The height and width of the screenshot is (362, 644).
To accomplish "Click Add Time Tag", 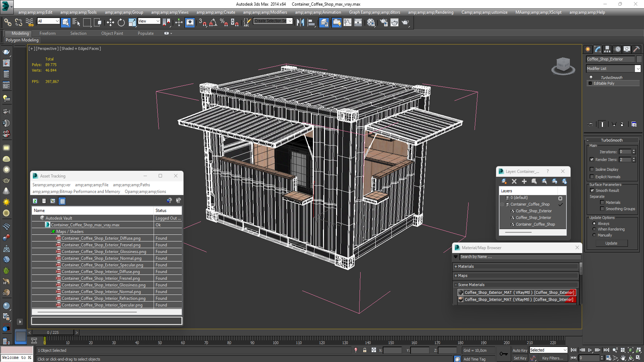I will click(x=474, y=359).
